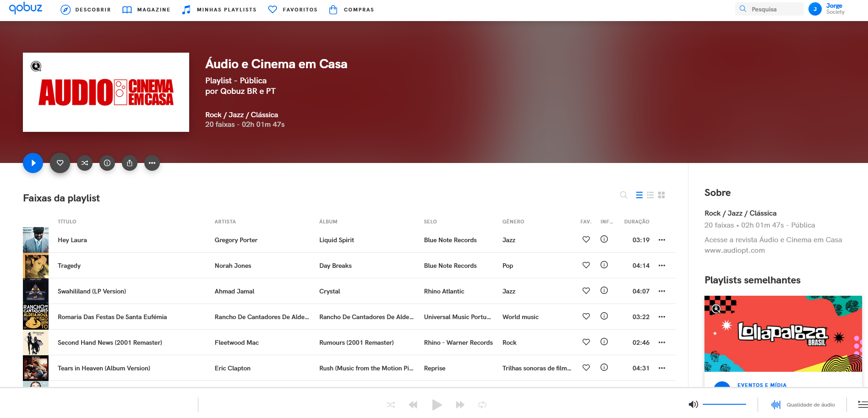The width and height of the screenshot is (868, 418).
Task: Go to the Descobrir section
Action: point(86,10)
